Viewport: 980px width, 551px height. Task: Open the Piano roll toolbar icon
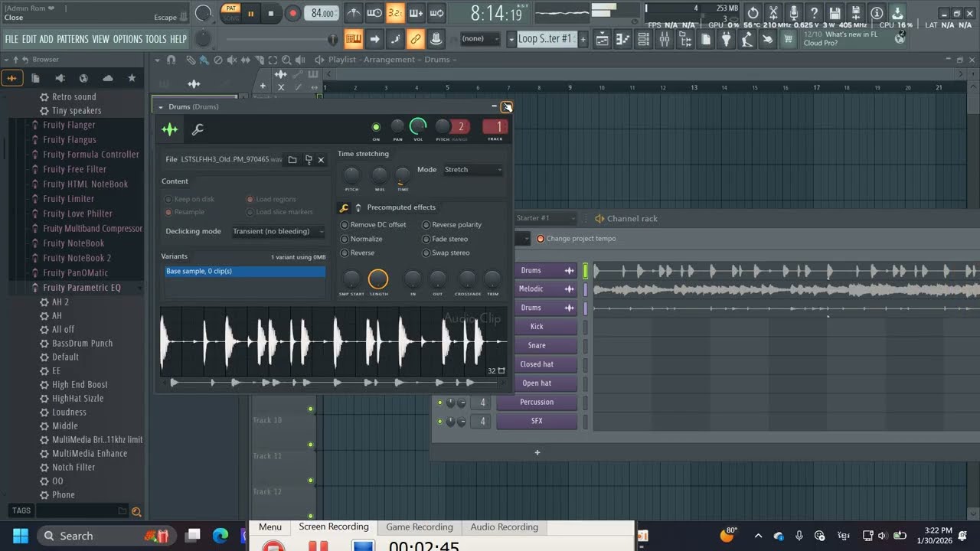[x=623, y=39]
